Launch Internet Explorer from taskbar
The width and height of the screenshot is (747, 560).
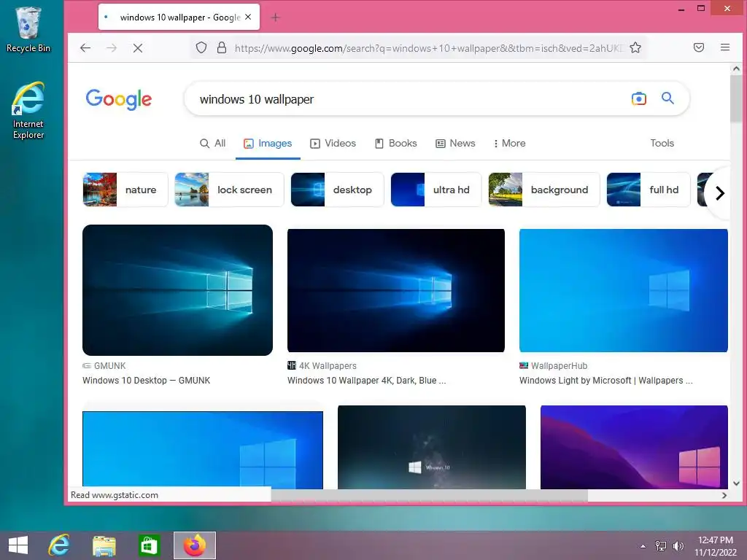[59, 545]
